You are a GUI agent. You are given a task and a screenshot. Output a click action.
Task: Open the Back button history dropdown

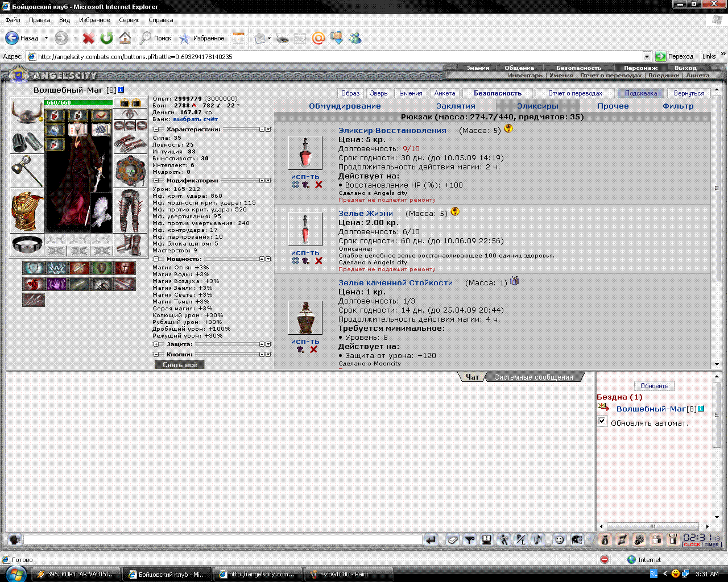[x=46, y=38]
